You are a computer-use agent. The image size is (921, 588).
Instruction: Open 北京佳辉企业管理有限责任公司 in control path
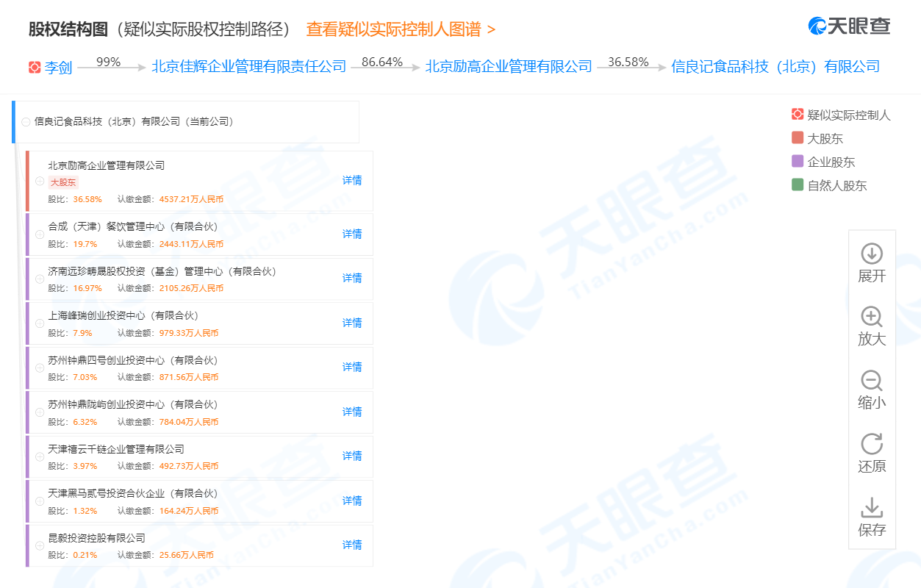click(x=248, y=67)
